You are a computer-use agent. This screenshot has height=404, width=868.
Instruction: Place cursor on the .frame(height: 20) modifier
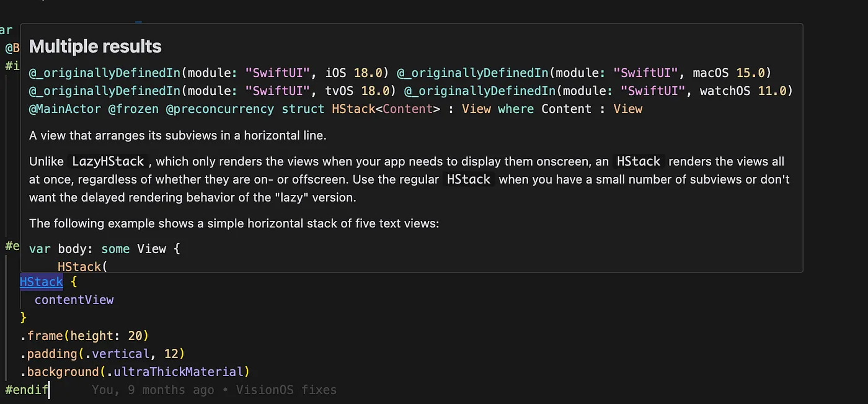(x=85, y=335)
